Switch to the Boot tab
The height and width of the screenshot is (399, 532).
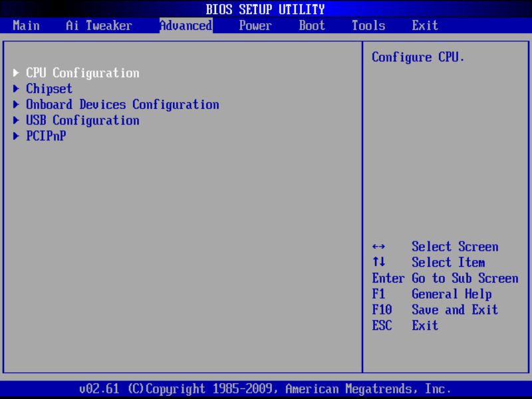pos(311,25)
